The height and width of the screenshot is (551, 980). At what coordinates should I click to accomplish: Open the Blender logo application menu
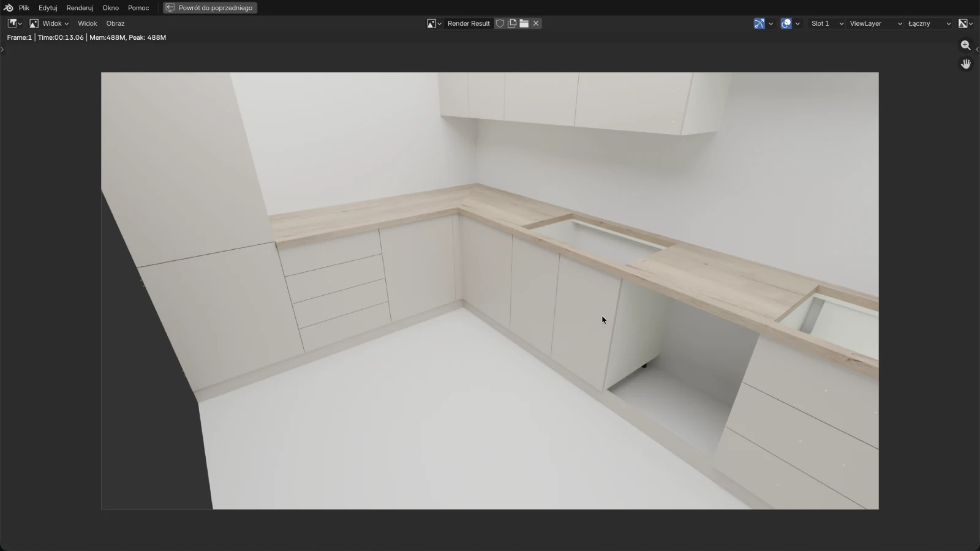(9, 8)
